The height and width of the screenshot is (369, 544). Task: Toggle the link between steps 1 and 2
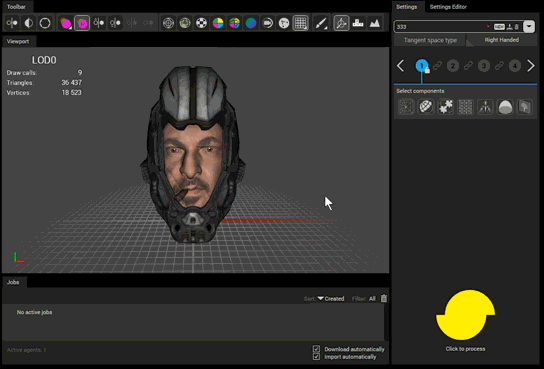[437, 65]
